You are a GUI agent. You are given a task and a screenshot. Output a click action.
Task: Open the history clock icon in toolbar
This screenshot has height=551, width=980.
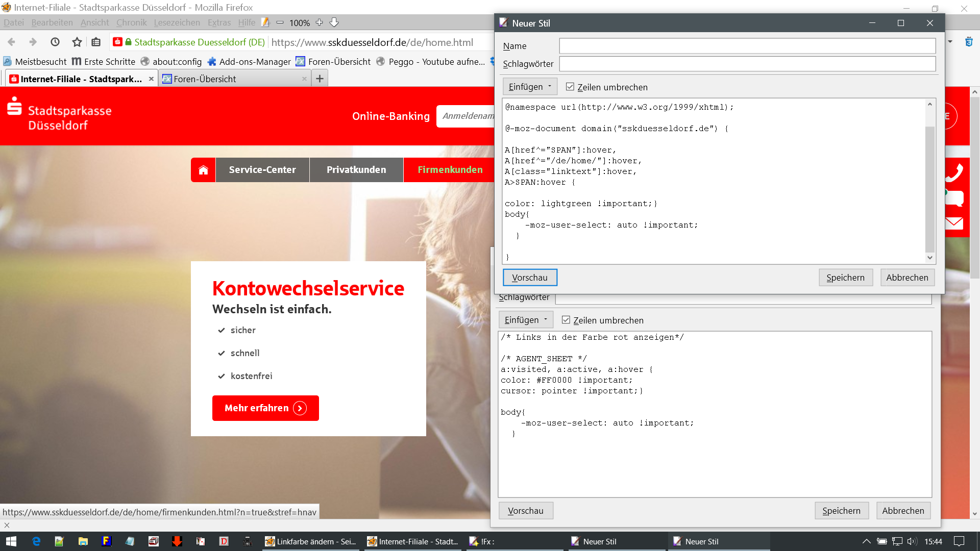(x=55, y=42)
